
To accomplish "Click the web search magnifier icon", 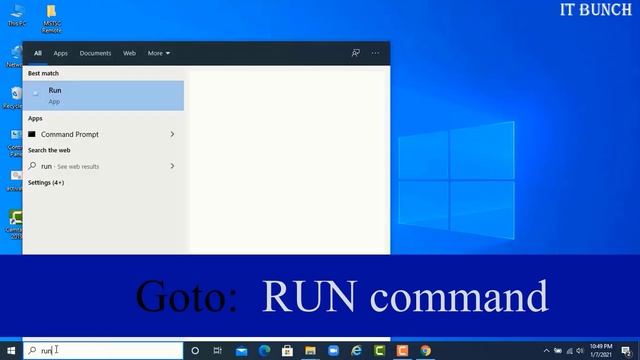I will [32, 166].
